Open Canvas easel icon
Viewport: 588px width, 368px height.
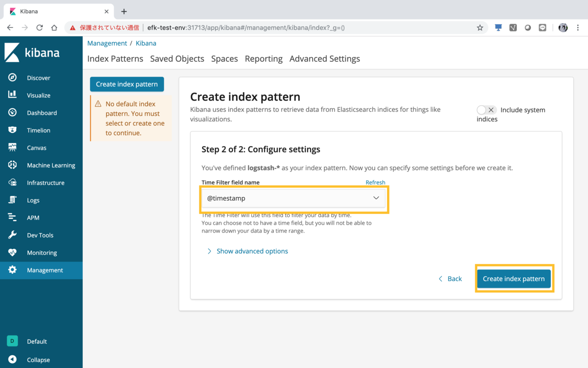coord(12,147)
